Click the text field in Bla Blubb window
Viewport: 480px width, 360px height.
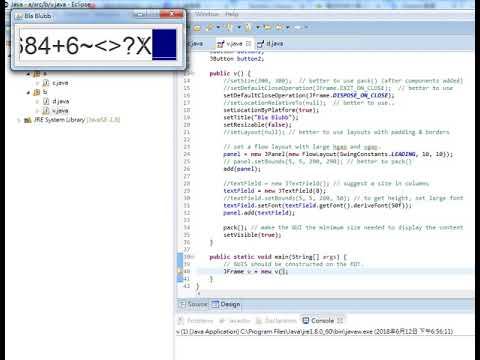pos(98,45)
